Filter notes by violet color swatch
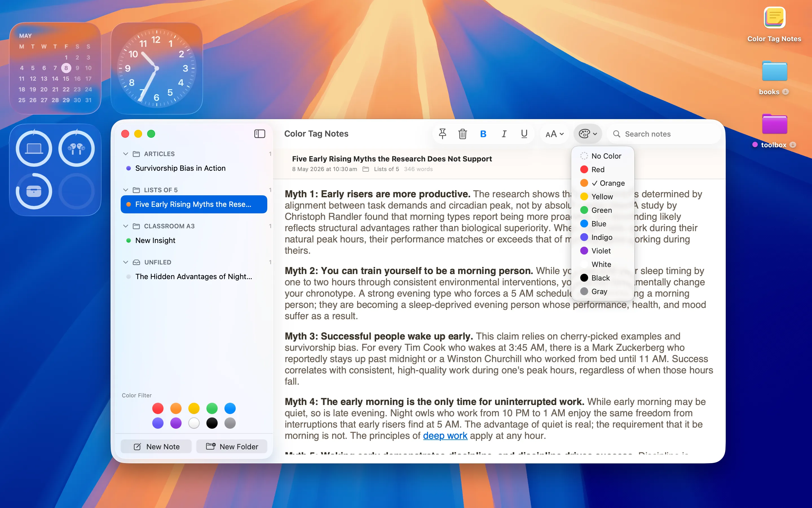Viewport: 812px width, 508px height. (176, 423)
